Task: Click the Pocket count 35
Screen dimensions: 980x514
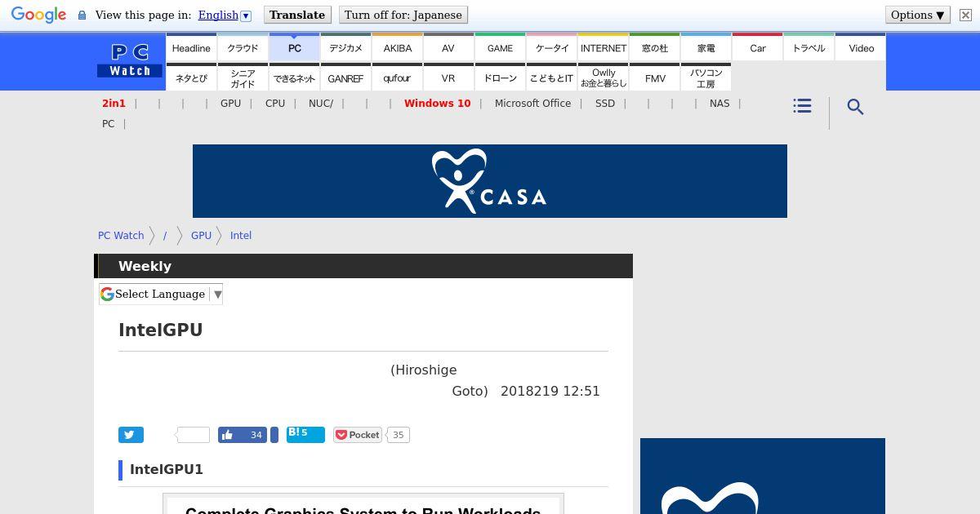Action: pyautogui.click(x=398, y=435)
